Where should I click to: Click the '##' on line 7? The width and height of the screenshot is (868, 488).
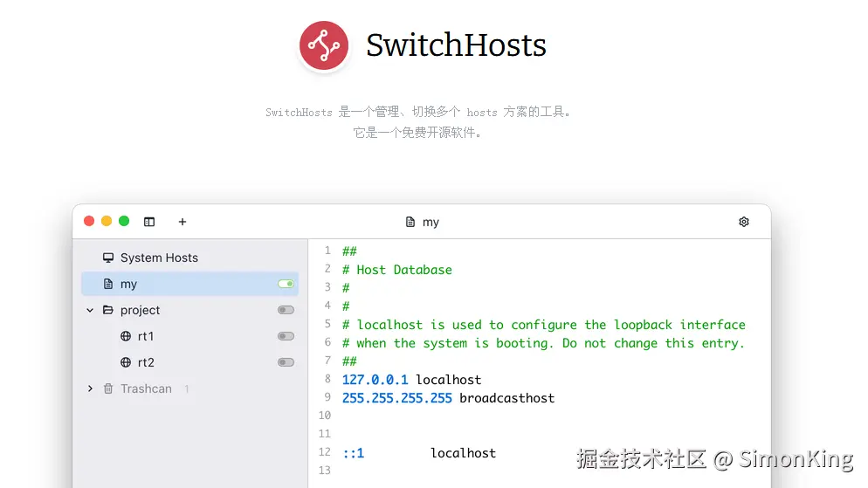pyautogui.click(x=349, y=361)
